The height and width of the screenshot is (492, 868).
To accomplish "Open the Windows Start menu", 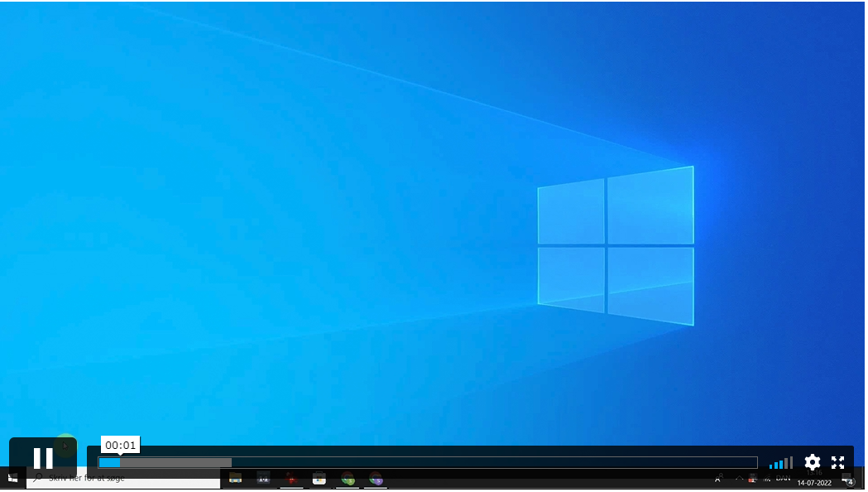I will (12, 478).
